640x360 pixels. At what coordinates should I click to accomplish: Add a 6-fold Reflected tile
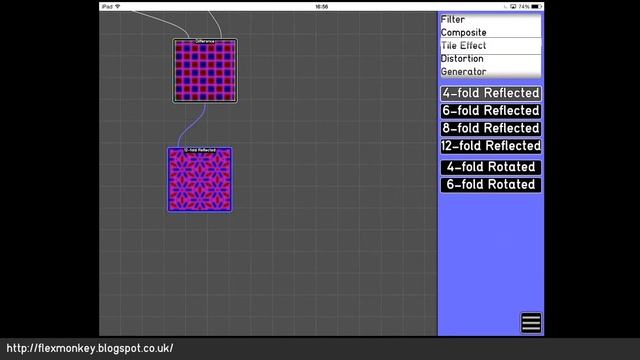[491, 111]
